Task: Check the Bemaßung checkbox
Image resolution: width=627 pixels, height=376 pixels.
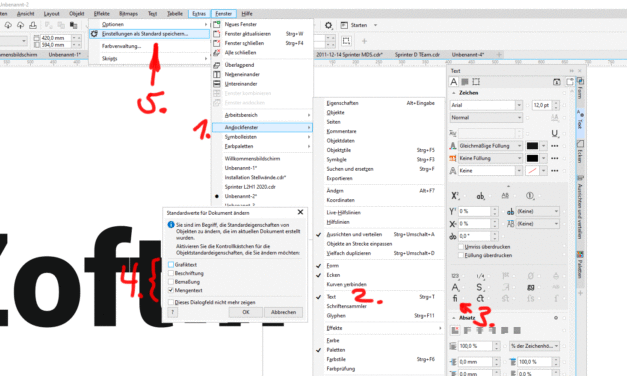Action: pyautogui.click(x=171, y=282)
